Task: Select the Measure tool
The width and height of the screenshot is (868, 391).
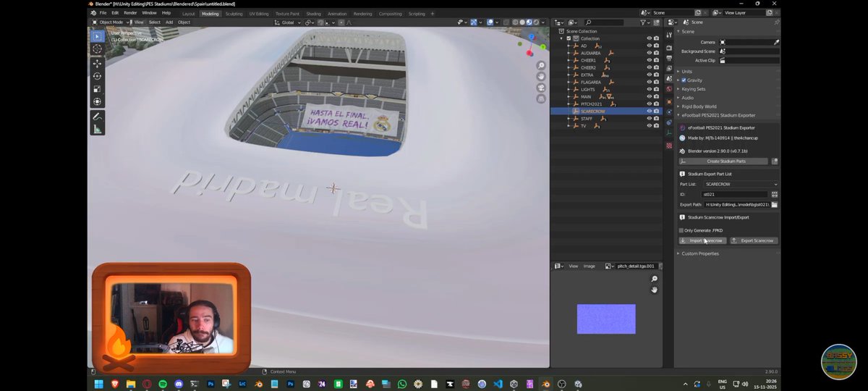Action: pos(97,130)
